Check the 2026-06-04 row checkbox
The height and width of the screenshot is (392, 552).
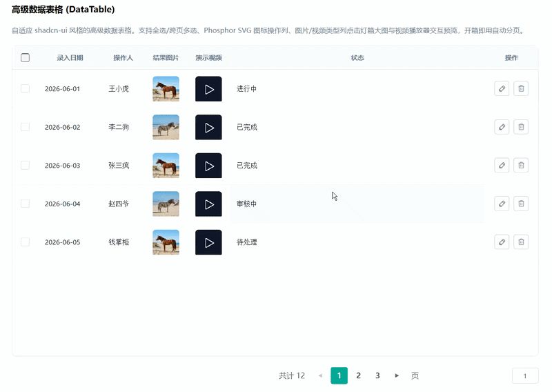click(25, 204)
